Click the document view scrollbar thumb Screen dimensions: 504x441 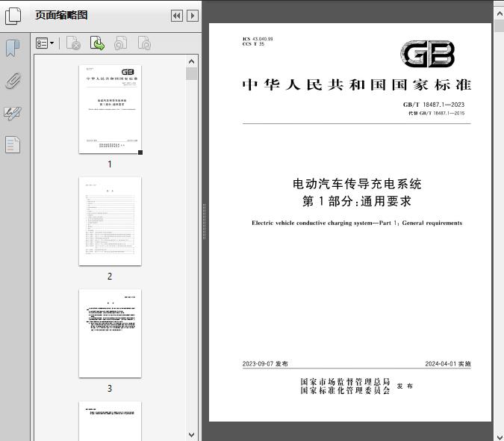click(x=500, y=25)
